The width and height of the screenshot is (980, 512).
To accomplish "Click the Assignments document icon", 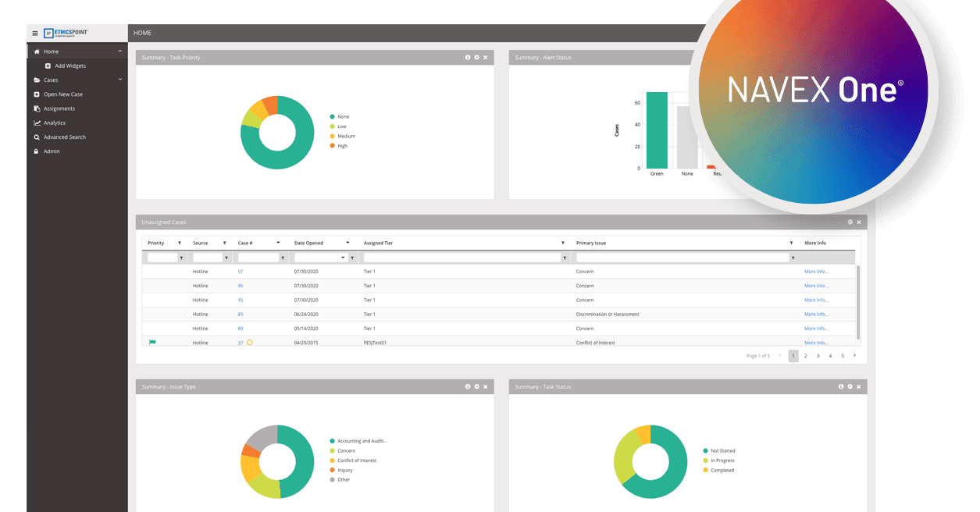I will pyautogui.click(x=37, y=108).
